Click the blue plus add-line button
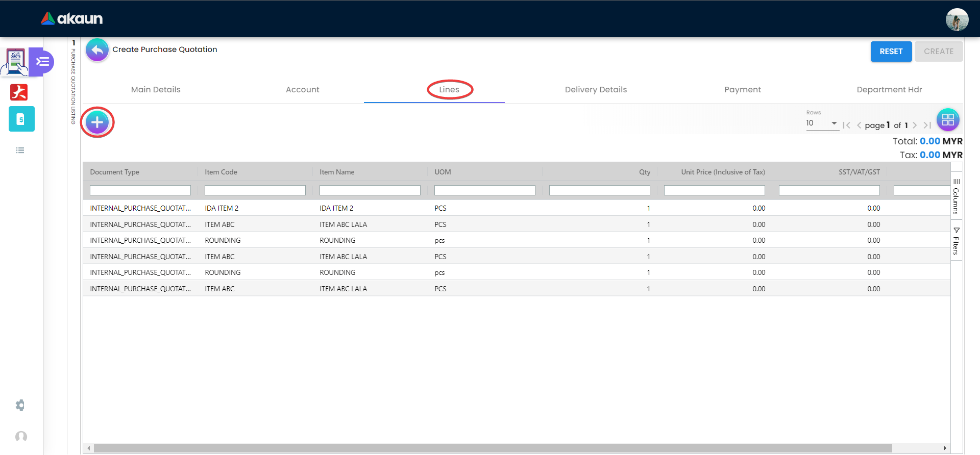Screen dimensions: 980x455 tap(97, 122)
